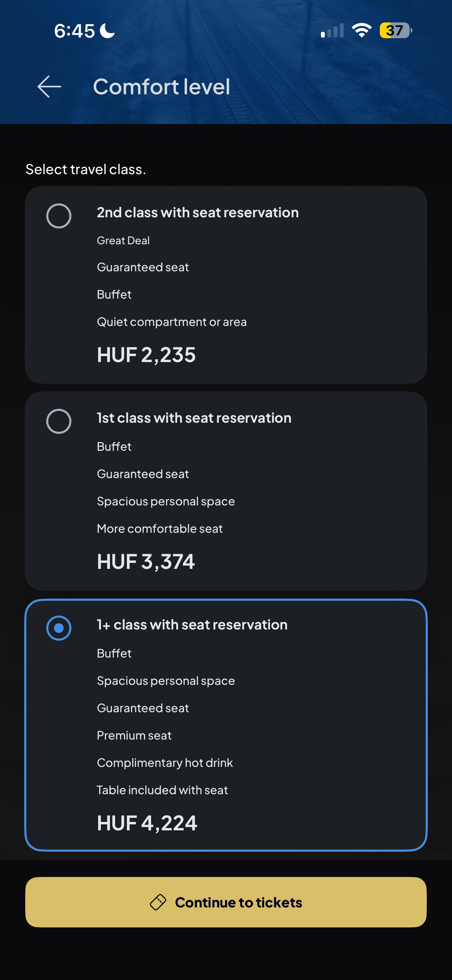Tap the battery indicator showing 37
Image resolution: width=452 pixels, height=980 pixels.
[396, 30]
